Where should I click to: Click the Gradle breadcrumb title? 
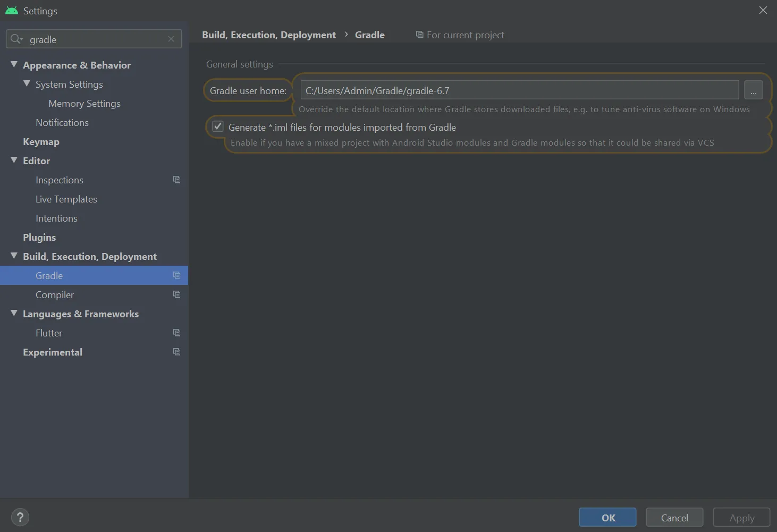pos(370,35)
